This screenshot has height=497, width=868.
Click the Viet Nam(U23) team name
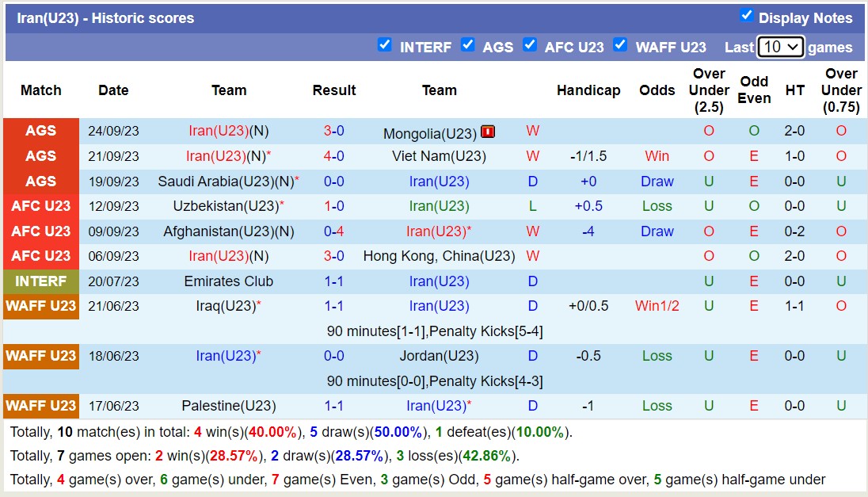(439, 156)
